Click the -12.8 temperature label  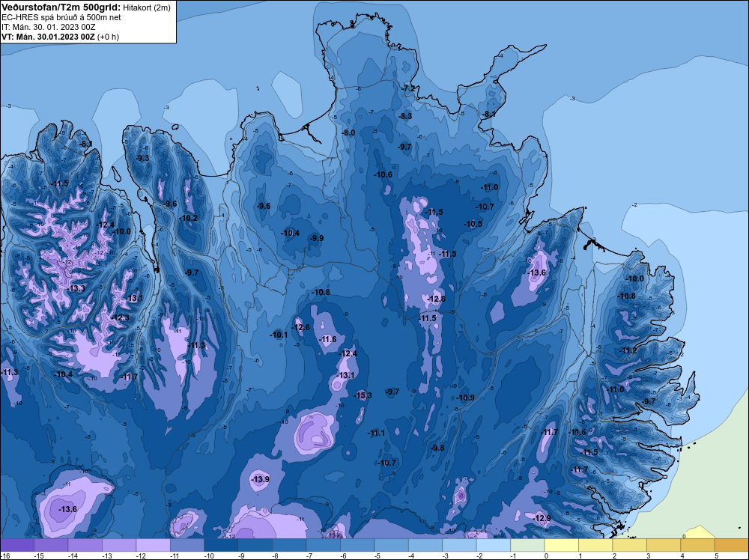point(436,299)
